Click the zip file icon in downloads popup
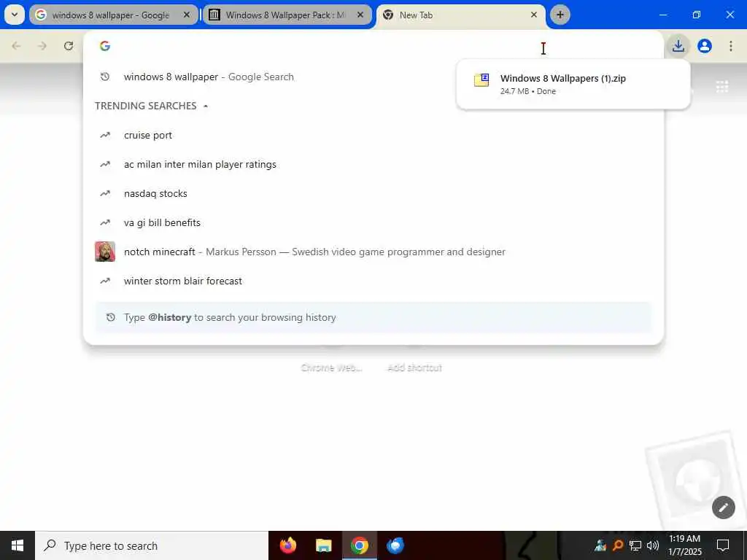Screen dimensions: 747x560 tap(481, 79)
